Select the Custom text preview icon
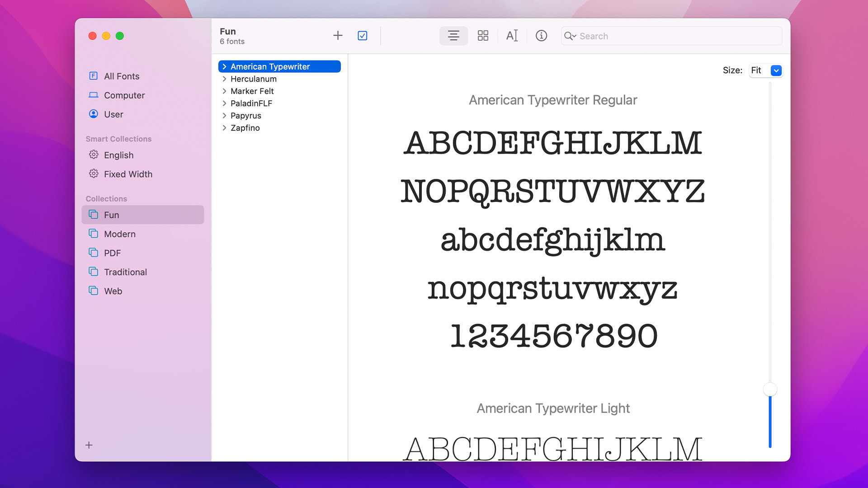This screenshot has height=488, width=868. (x=512, y=36)
